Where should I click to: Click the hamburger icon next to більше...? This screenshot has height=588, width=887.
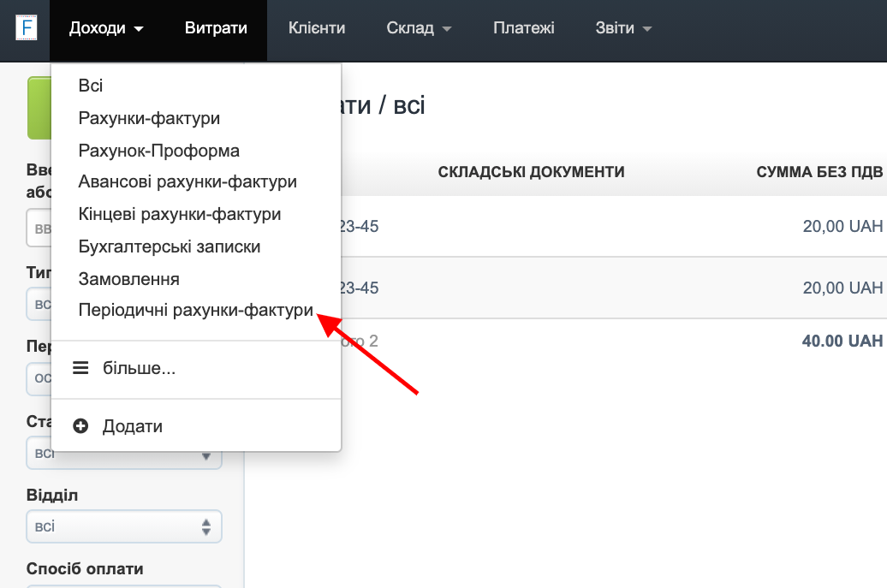pyautogui.click(x=80, y=367)
